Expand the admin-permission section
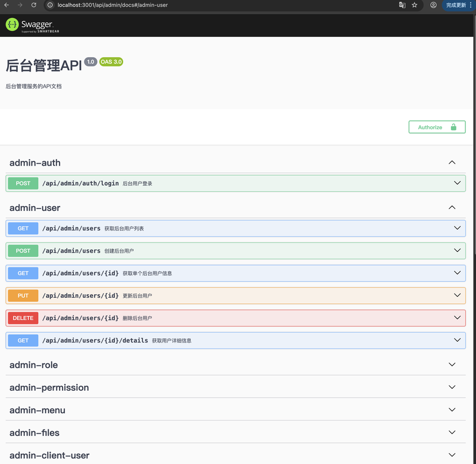 [452, 387]
